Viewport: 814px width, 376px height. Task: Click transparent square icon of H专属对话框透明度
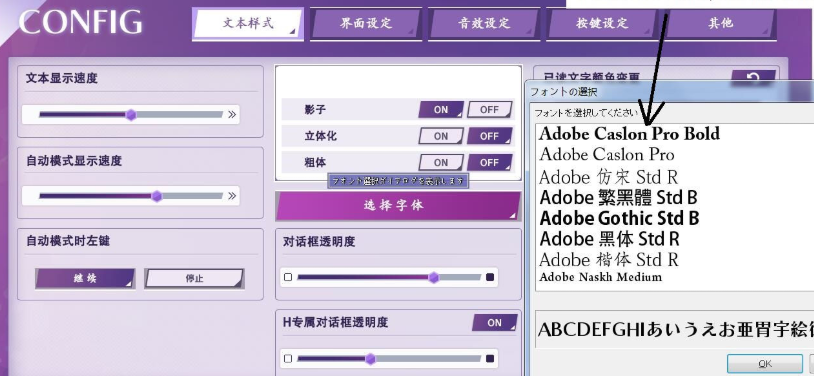(288, 358)
